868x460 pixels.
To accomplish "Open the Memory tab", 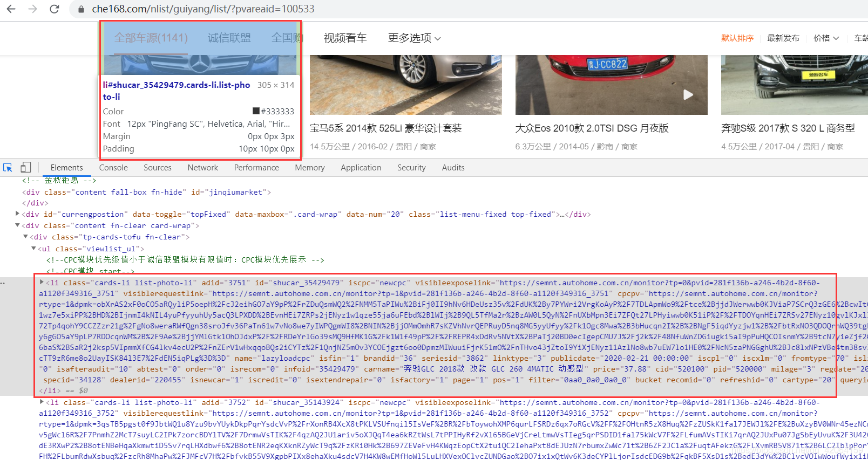I will point(310,168).
